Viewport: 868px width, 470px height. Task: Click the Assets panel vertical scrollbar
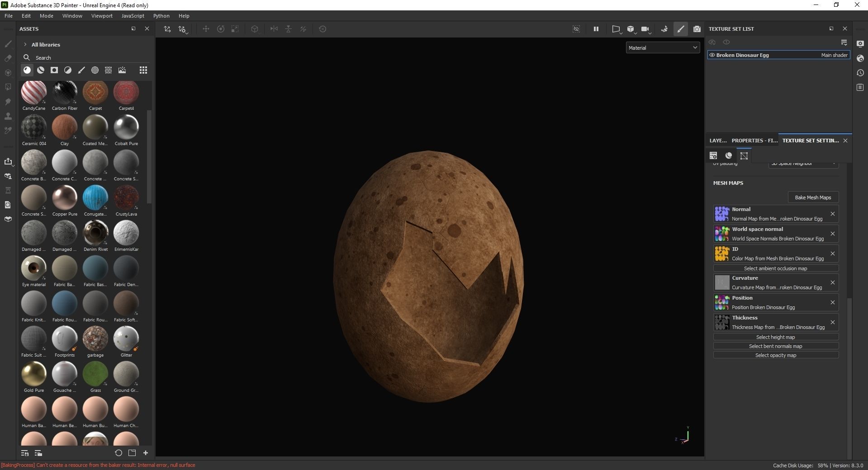[149, 156]
